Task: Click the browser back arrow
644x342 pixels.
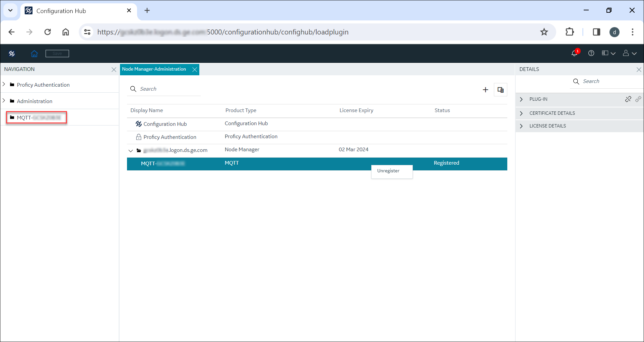Action: pyautogui.click(x=11, y=32)
